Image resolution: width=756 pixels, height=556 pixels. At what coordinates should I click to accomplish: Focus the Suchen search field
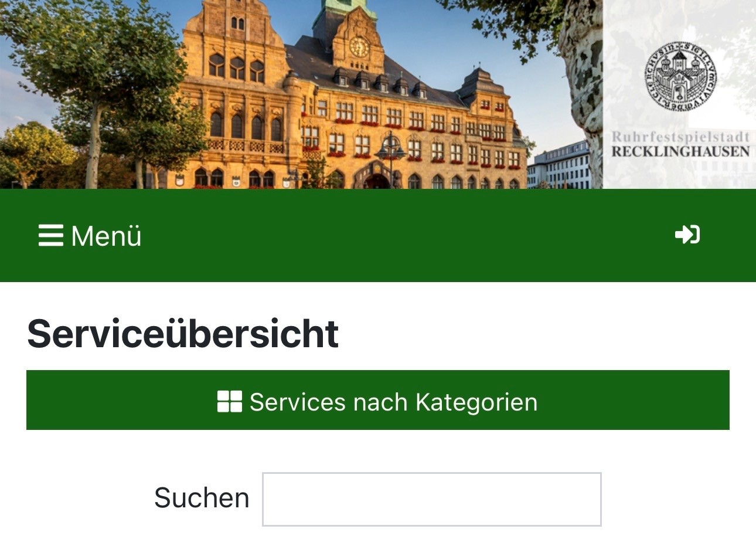pyautogui.click(x=432, y=499)
